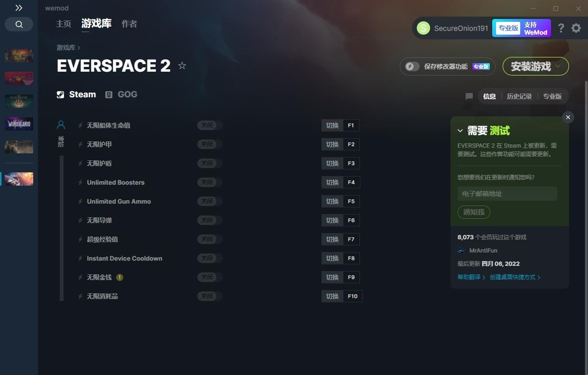Click the 通知我 button
Viewport: 588px width, 375px height.
pyautogui.click(x=474, y=212)
